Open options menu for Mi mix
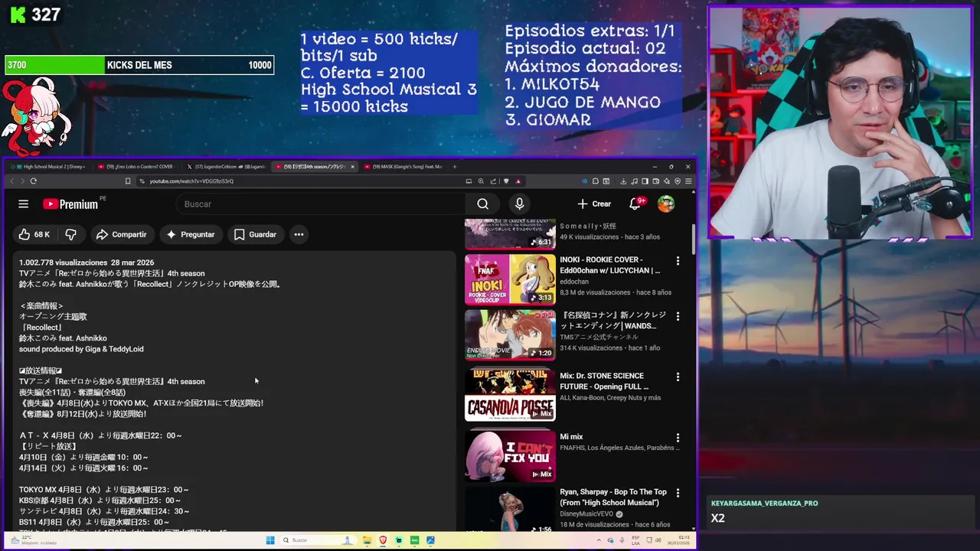980x551 pixels. coord(678,438)
